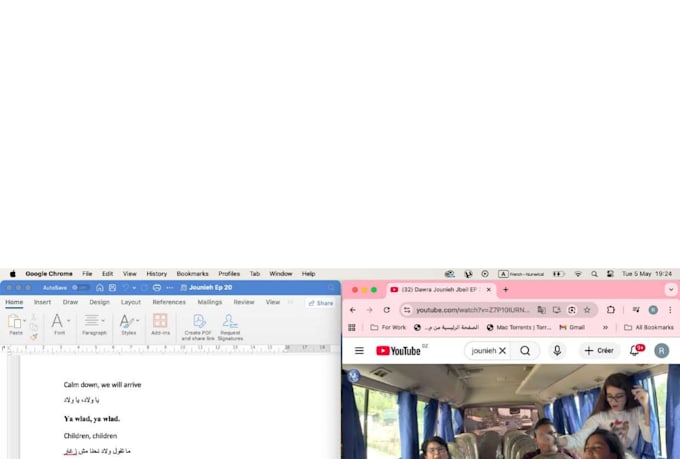Click the 'Children, children' line

click(90, 436)
